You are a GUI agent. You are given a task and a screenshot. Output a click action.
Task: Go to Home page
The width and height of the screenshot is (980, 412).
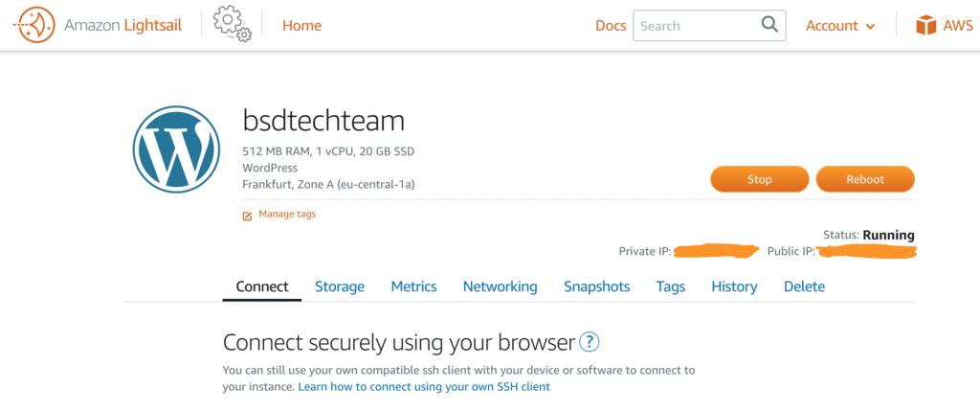coord(301,26)
